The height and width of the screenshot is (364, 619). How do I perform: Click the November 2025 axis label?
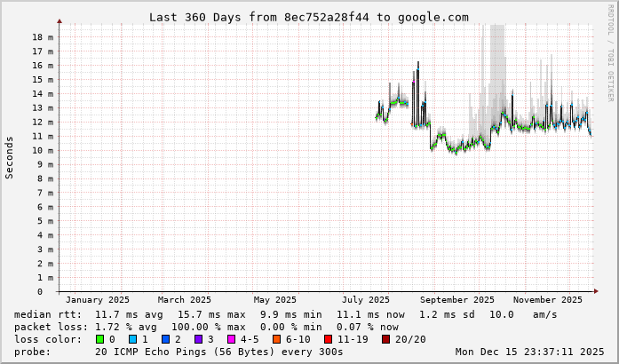(548, 300)
